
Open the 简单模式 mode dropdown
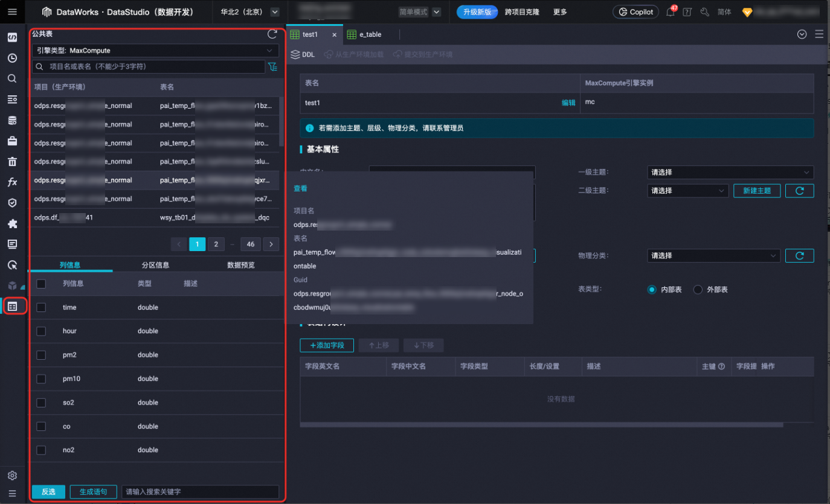[419, 12]
